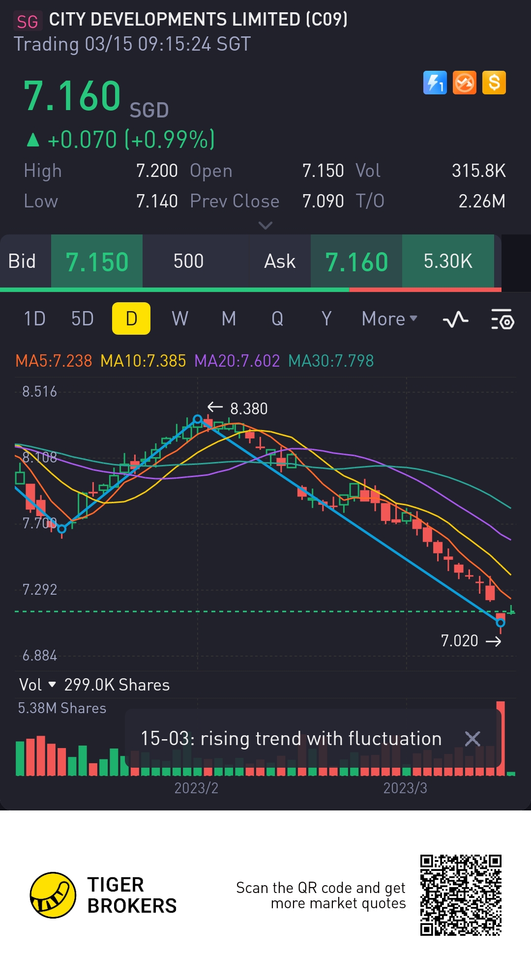Viewport: 531px width, 980px height.
Task: Select the D daily chart tab
Action: [x=131, y=318]
